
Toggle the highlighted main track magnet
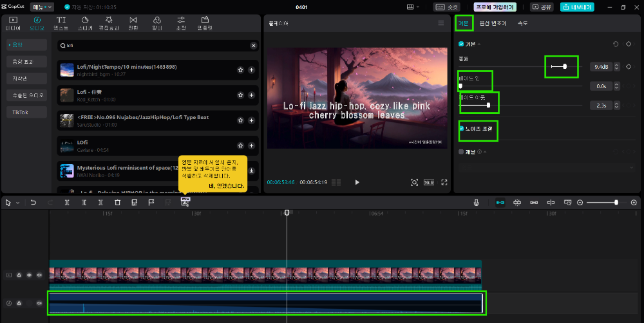500,202
